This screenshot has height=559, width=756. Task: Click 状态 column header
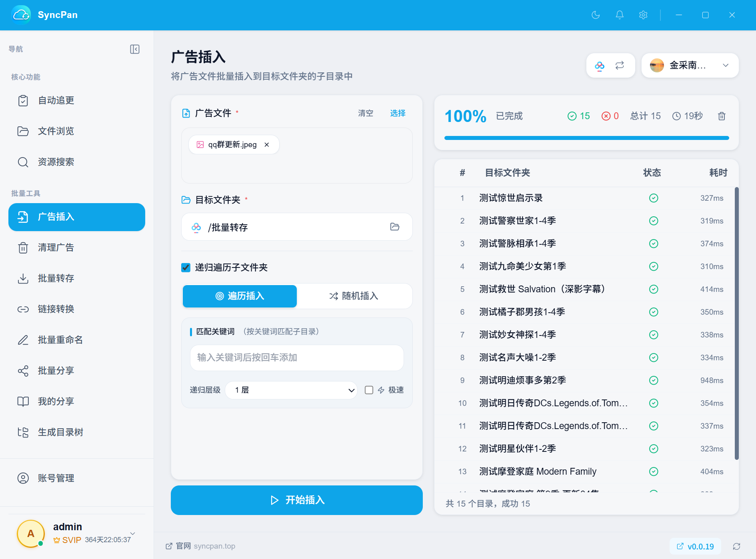click(x=652, y=173)
